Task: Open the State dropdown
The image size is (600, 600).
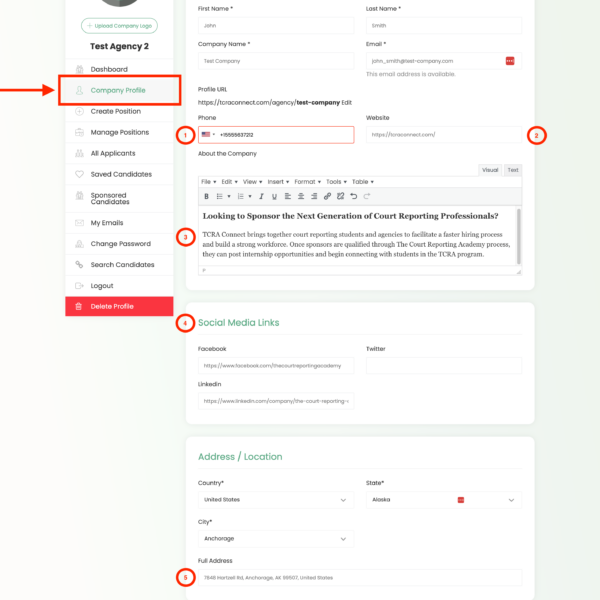Action: (x=444, y=500)
